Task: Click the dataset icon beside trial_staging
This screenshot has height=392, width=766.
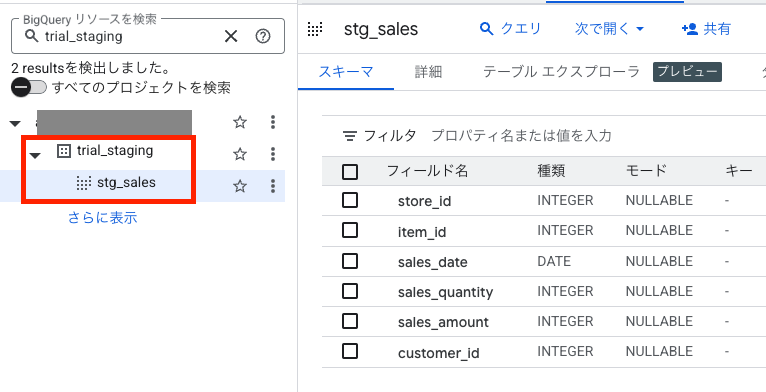Action: click(x=64, y=151)
